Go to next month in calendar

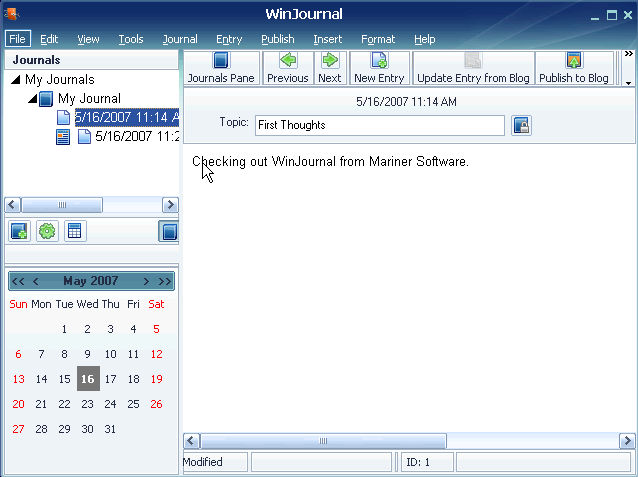(x=146, y=281)
